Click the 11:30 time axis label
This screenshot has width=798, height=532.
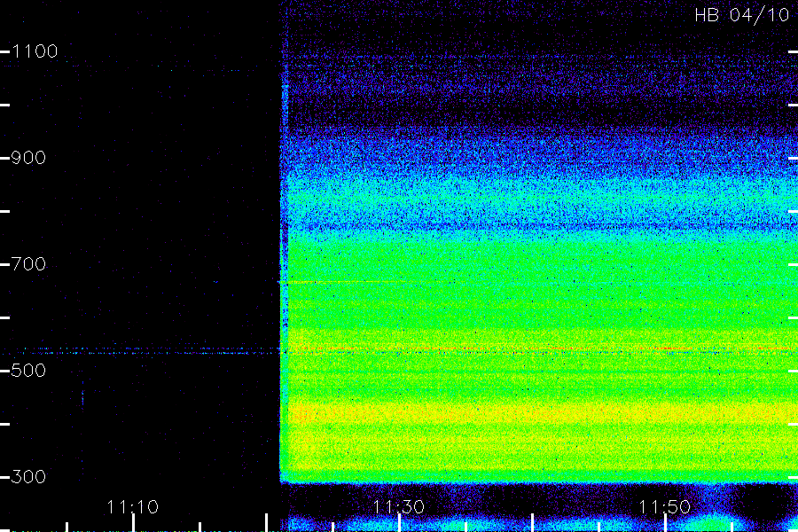[398, 507]
